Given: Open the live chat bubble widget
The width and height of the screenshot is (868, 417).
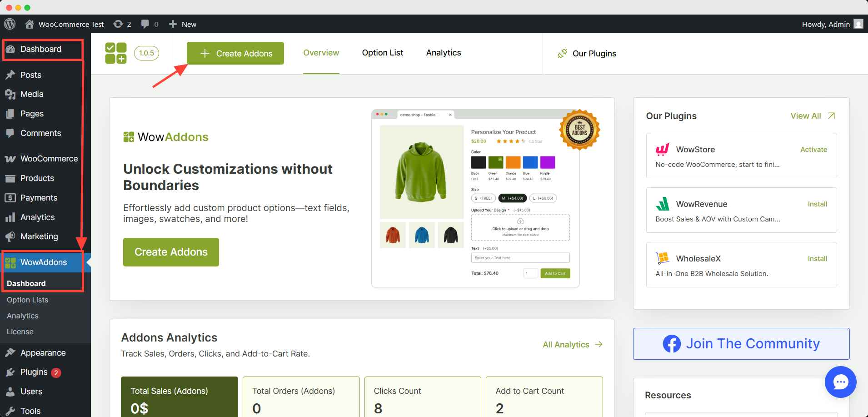Looking at the screenshot, I should pyautogui.click(x=840, y=382).
